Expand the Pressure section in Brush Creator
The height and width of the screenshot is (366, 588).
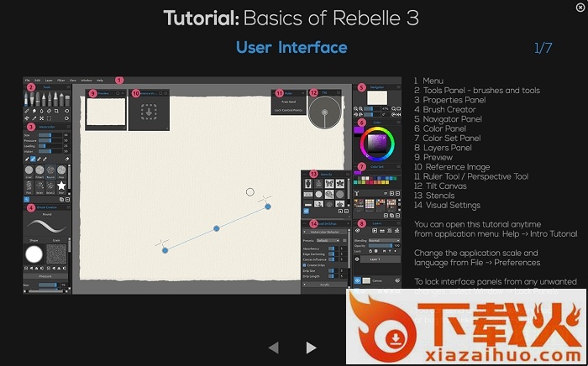[x=45, y=276]
